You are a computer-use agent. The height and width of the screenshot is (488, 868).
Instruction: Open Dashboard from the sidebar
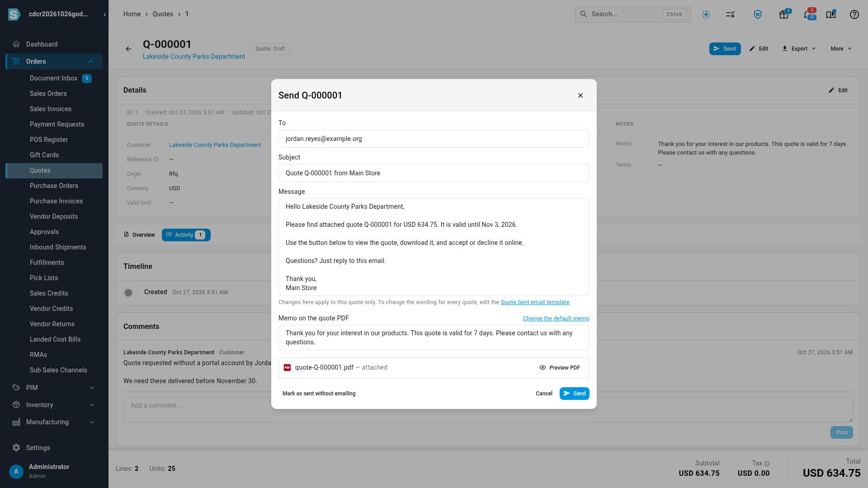pos(54,44)
